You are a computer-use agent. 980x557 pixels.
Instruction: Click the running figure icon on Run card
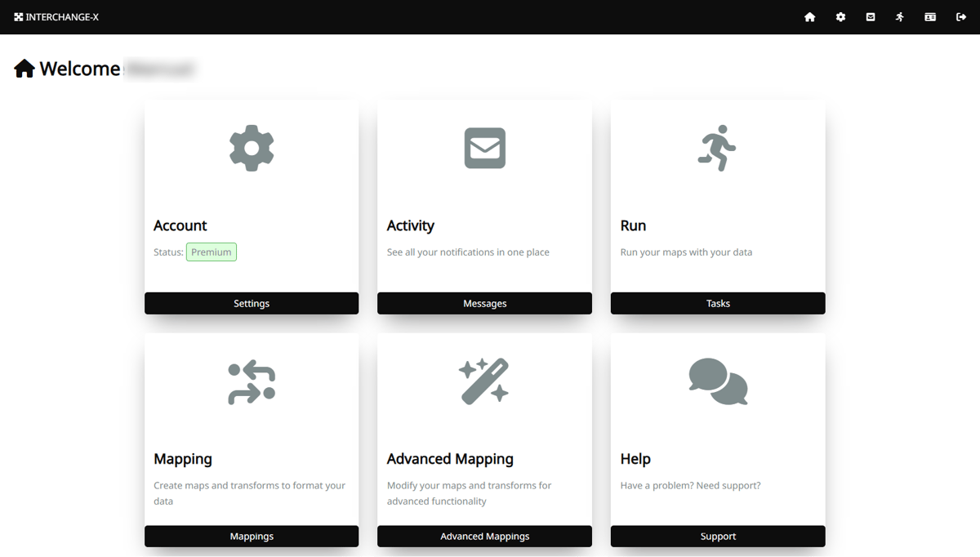coord(717,148)
